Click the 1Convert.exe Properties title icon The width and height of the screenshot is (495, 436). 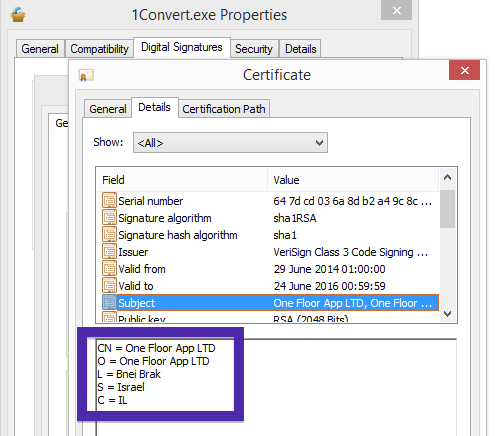pyautogui.click(x=18, y=15)
